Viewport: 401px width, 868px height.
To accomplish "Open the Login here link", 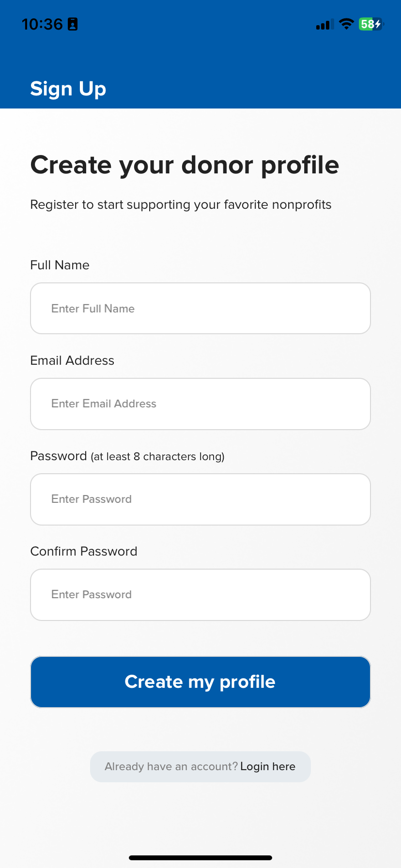I will [x=268, y=766].
